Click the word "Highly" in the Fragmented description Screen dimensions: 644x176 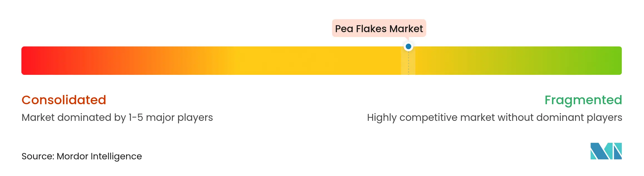point(382,118)
